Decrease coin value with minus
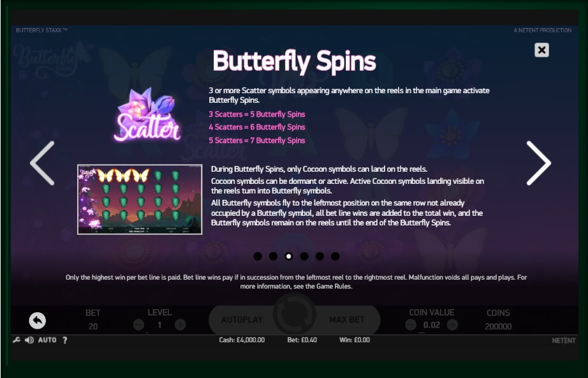The image size is (588, 378). point(411,325)
